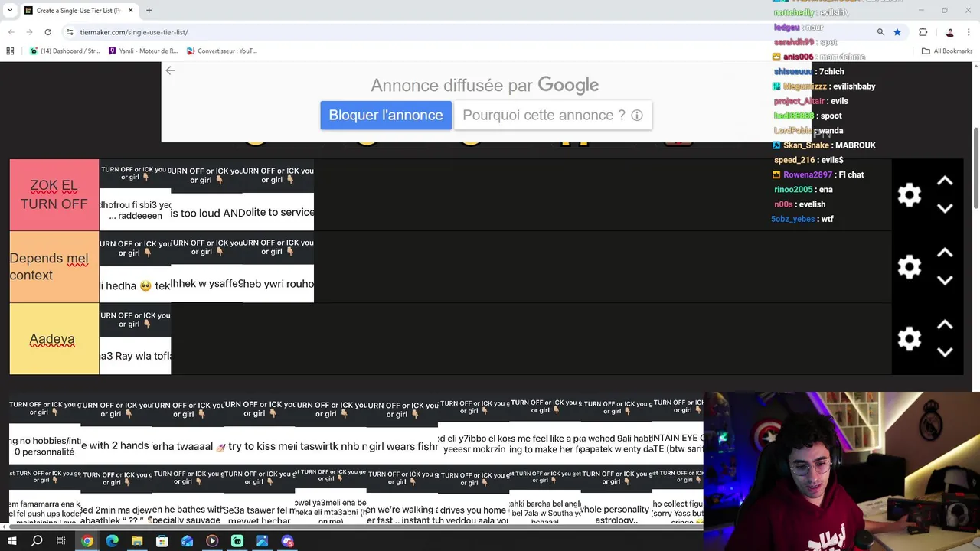
Task: Open the All Bookmarks folder
Action: tap(947, 51)
